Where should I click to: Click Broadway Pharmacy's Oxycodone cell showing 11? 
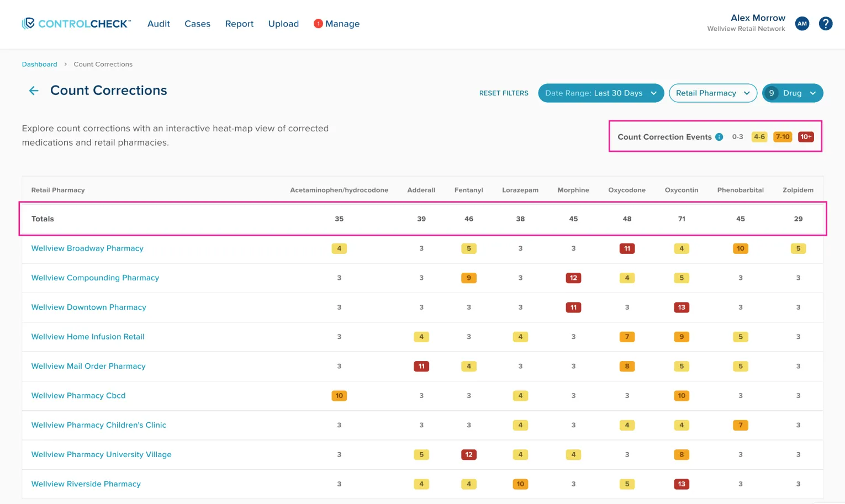(x=627, y=248)
